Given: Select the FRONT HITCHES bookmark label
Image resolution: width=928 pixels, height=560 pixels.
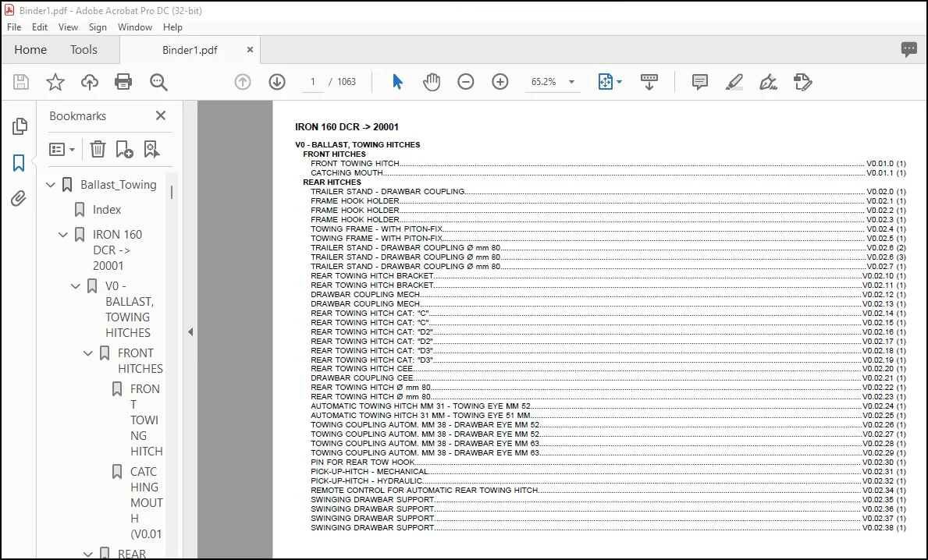Looking at the screenshot, I should click(140, 360).
